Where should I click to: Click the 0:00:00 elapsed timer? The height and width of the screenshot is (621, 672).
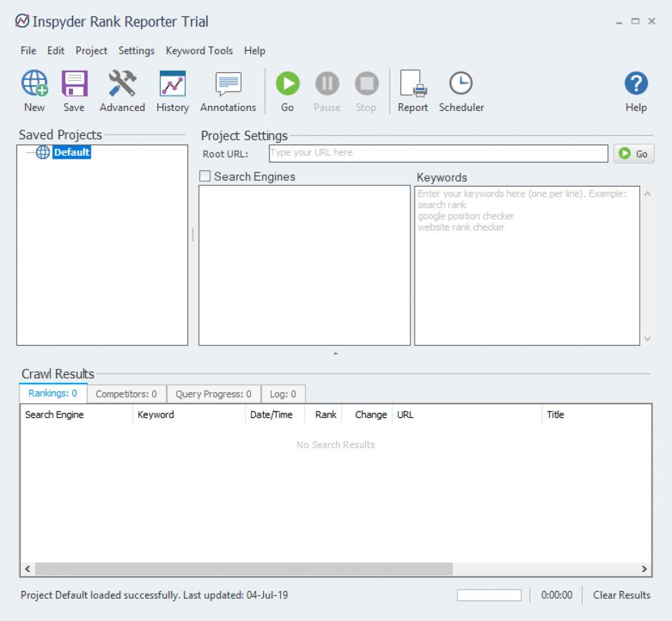click(556, 595)
